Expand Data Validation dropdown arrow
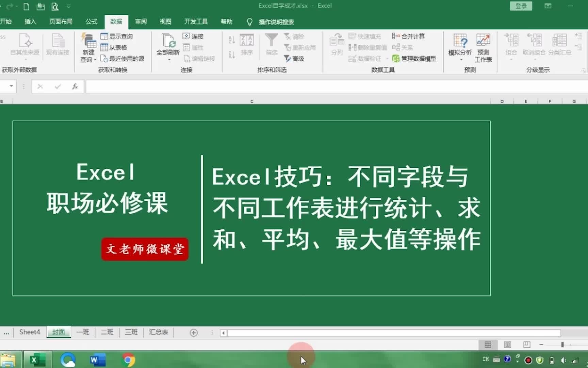The height and width of the screenshot is (368, 588). [387, 59]
